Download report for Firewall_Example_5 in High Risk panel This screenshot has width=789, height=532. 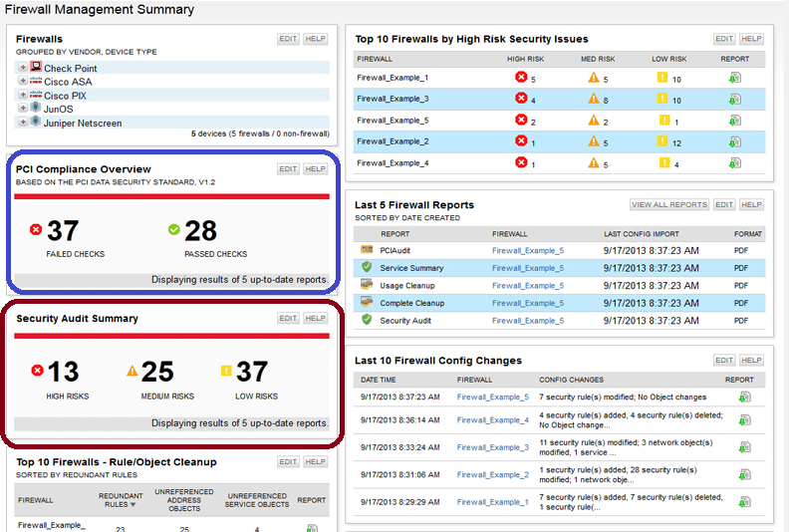735,121
